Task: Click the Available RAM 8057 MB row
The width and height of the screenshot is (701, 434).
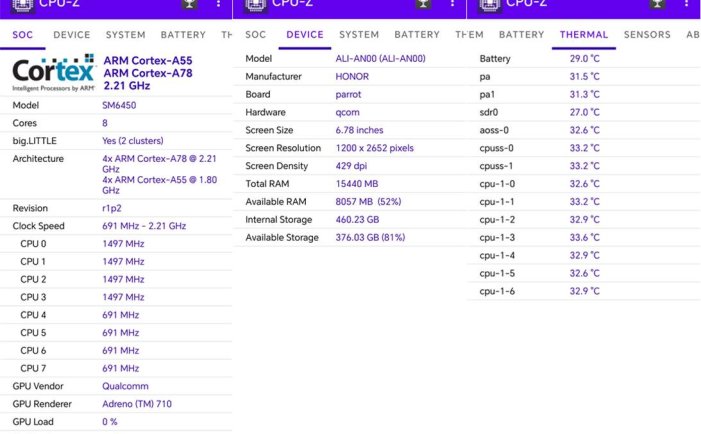Action: pos(350,202)
